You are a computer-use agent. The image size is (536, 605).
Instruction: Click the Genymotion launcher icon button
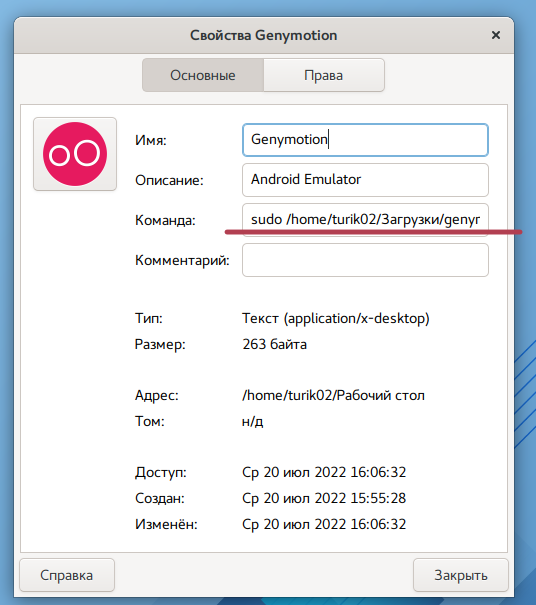(75, 154)
